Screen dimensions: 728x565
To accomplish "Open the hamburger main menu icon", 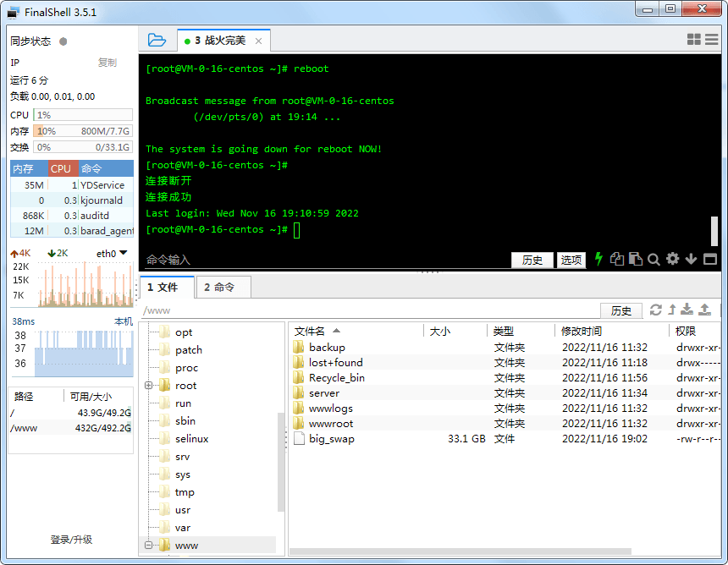I will tap(711, 40).
